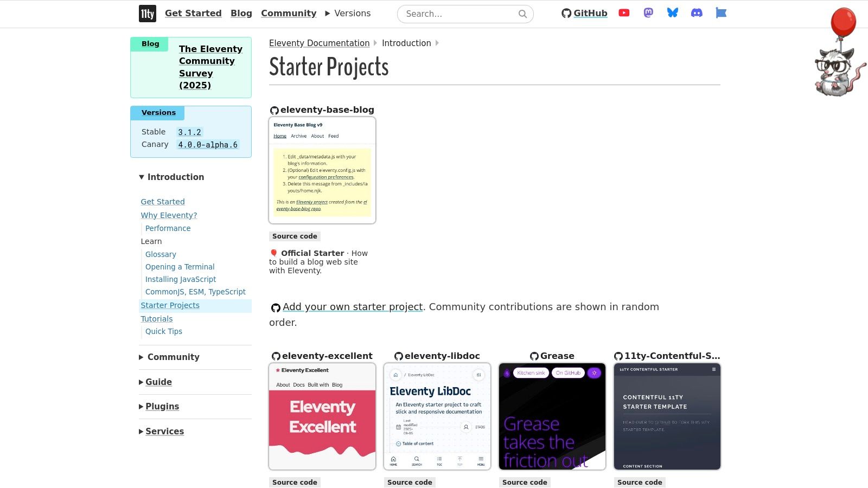Open the Mastodon icon in the header
The image size is (868, 488).
pyautogui.click(x=648, y=13)
